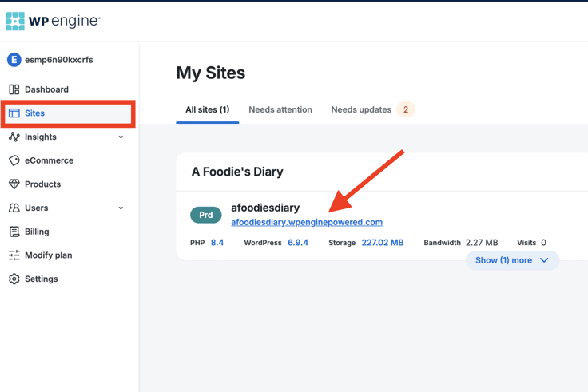This screenshot has height=392, width=588.
Task: Switch to Needs attention tab
Action: 280,110
